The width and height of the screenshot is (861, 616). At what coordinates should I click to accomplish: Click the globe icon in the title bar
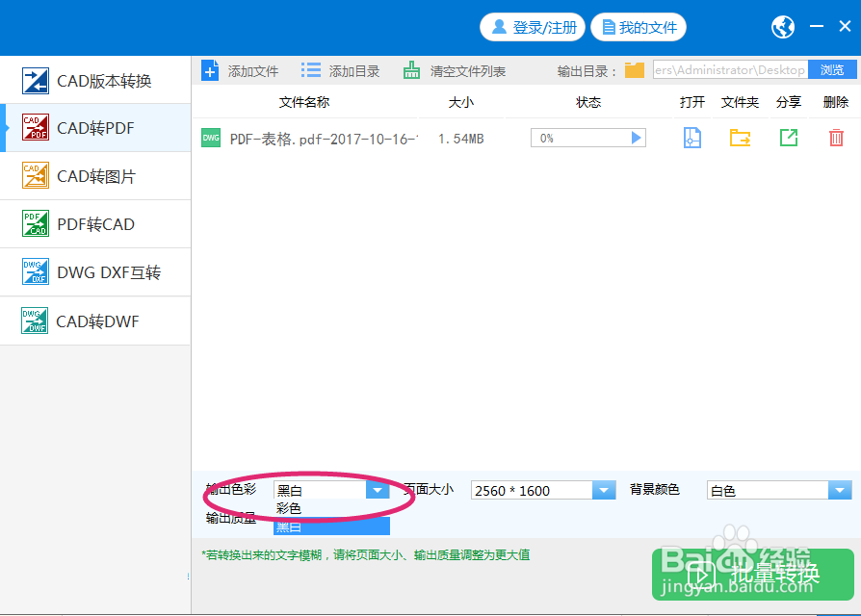782,27
